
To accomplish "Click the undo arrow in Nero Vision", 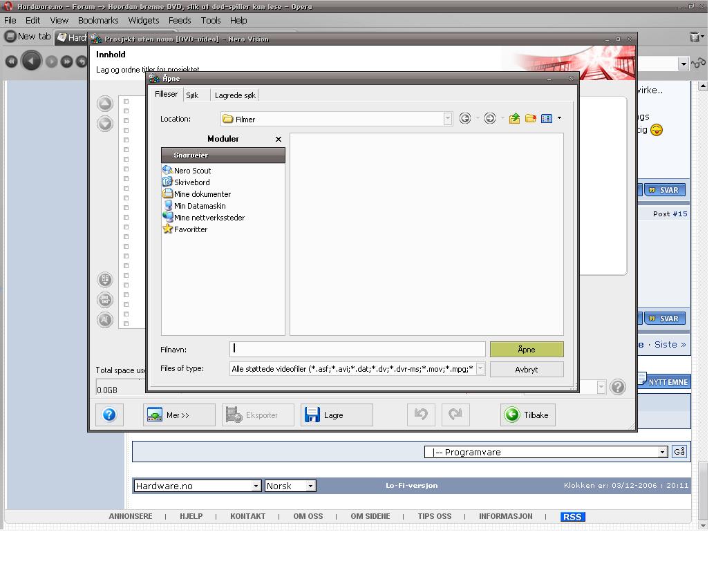I will [421, 415].
